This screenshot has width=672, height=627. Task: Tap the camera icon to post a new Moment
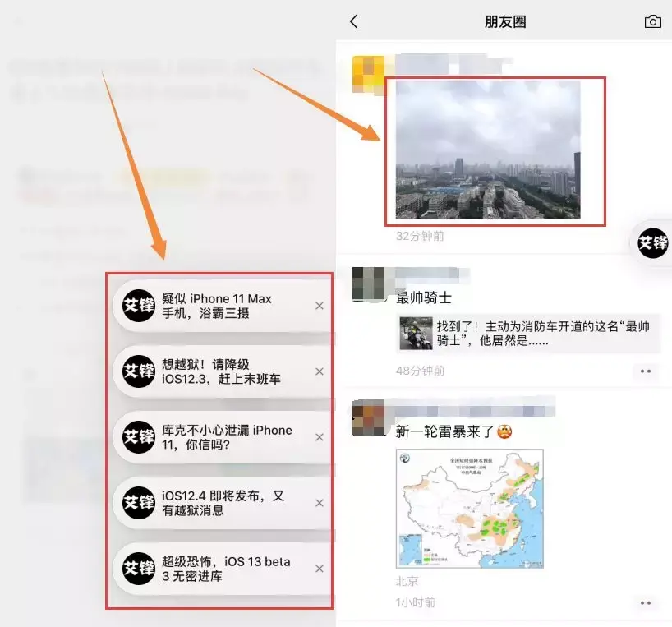[653, 22]
